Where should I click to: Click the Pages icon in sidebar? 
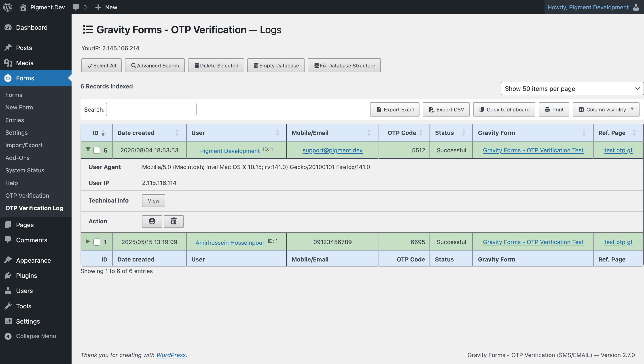tap(8, 224)
